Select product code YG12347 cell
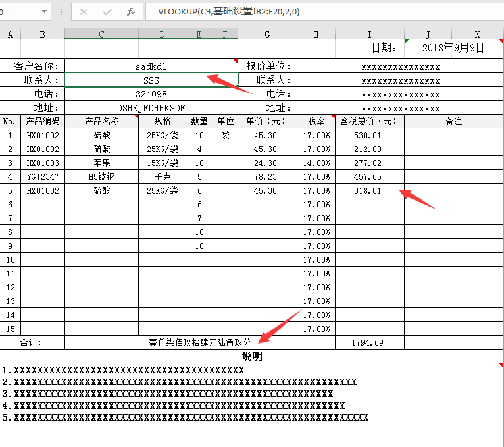504x447 pixels. [43, 177]
